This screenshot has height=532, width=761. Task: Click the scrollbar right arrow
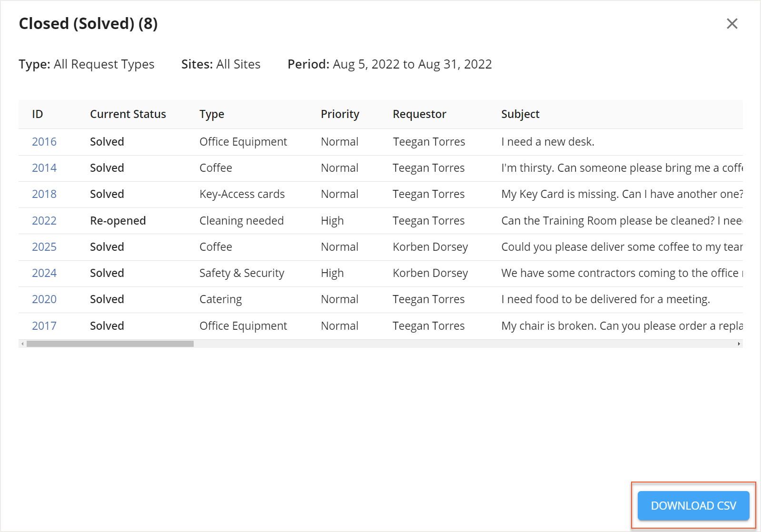[739, 344]
